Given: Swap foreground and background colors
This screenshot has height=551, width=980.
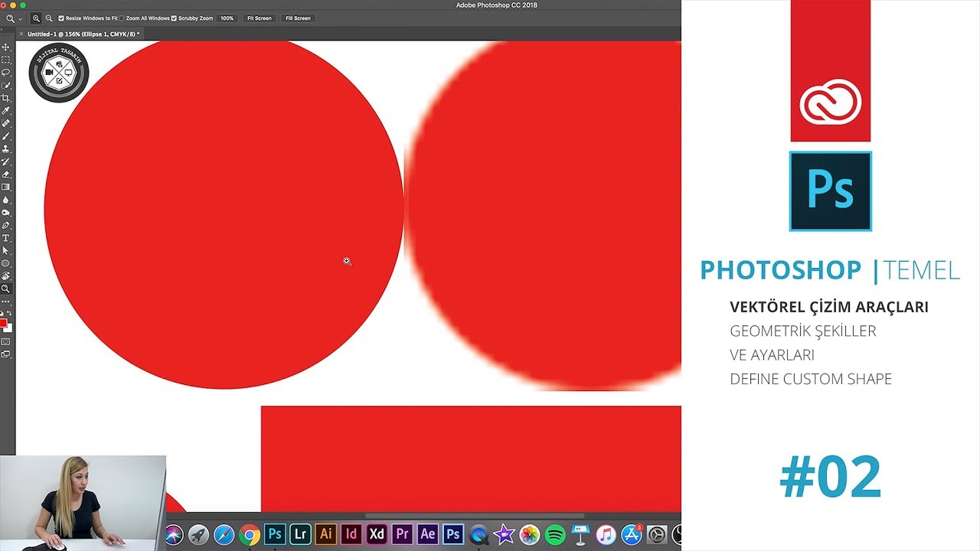Looking at the screenshot, I should coord(10,314).
